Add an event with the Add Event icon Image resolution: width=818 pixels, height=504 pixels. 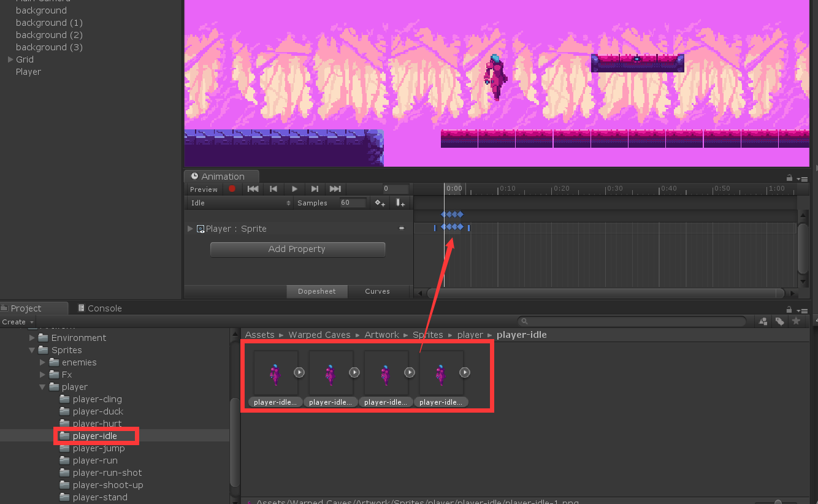400,202
